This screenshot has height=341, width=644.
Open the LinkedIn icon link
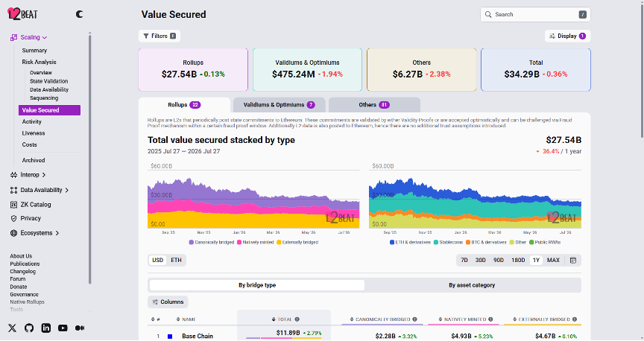tap(46, 328)
